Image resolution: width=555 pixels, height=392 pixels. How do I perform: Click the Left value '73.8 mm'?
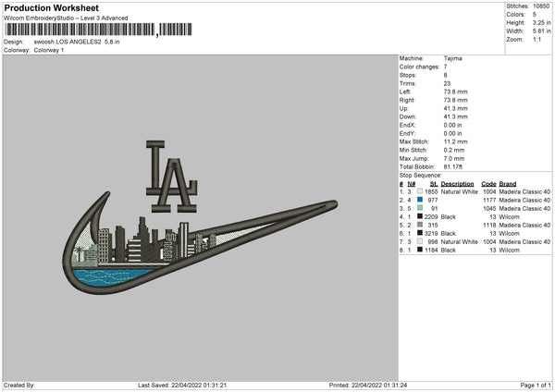pos(455,92)
